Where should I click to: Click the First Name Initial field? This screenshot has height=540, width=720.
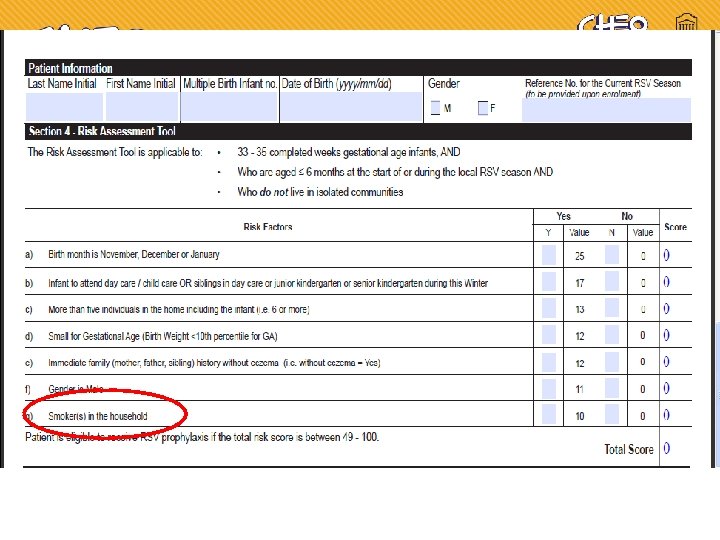[x=142, y=107]
